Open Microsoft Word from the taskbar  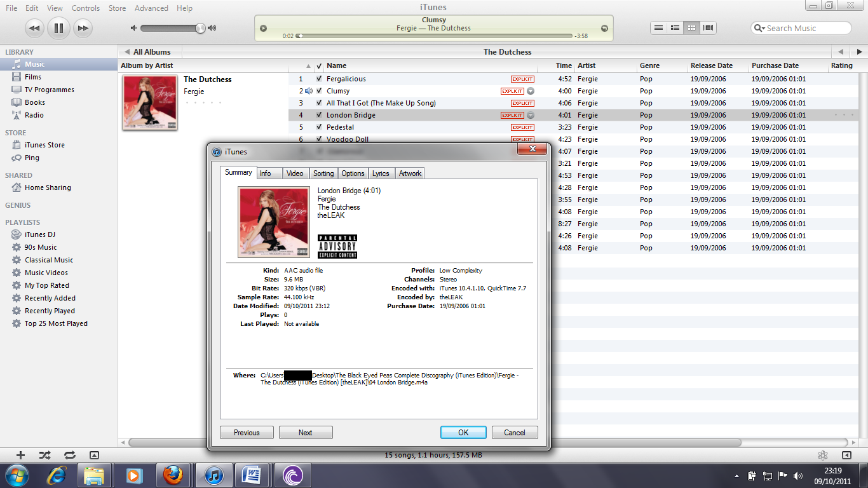pos(252,475)
